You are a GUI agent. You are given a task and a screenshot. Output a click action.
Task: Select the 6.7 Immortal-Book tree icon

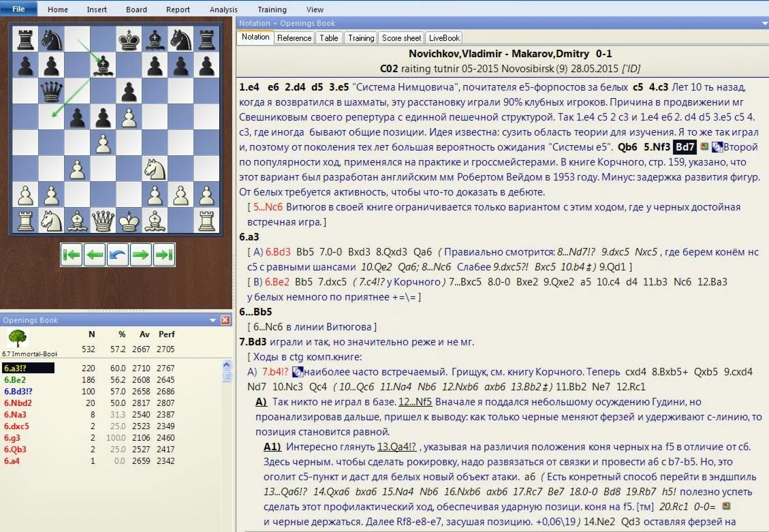[18, 339]
